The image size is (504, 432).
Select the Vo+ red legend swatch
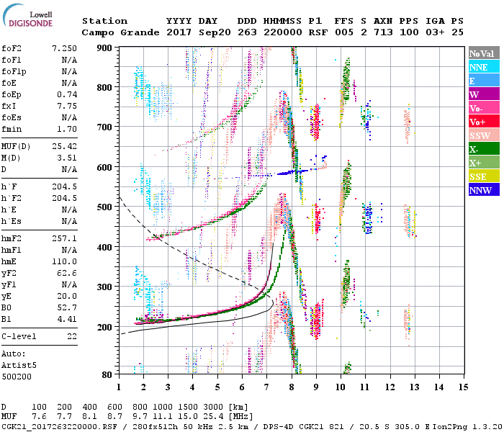point(484,122)
